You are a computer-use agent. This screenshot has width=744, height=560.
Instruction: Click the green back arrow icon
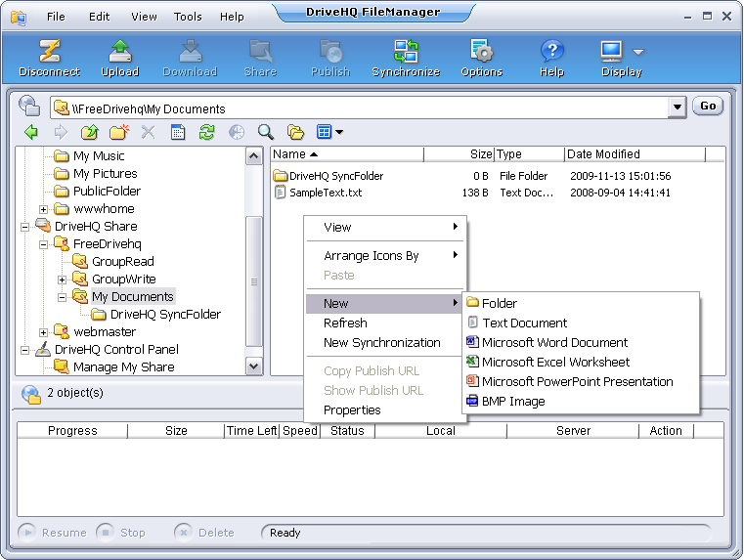[x=31, y=132]
